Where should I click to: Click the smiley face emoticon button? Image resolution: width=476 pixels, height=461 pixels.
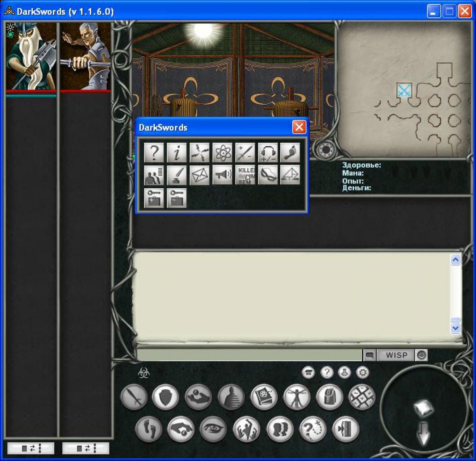click(x=421, y=355)
